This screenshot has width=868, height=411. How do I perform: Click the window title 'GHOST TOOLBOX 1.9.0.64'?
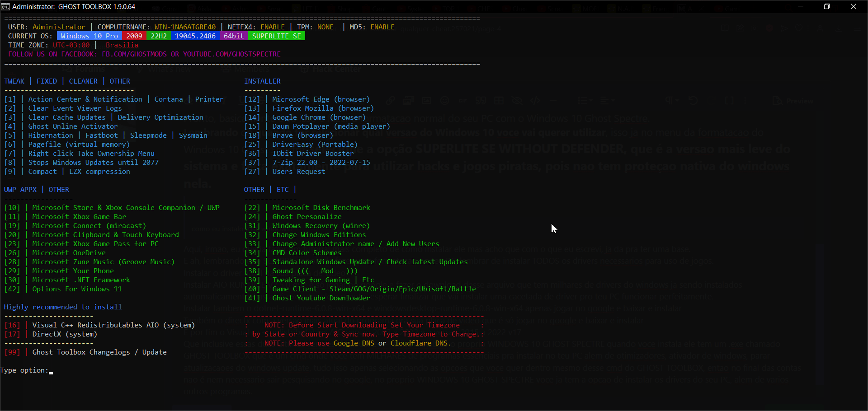click(x=97, y=6)
